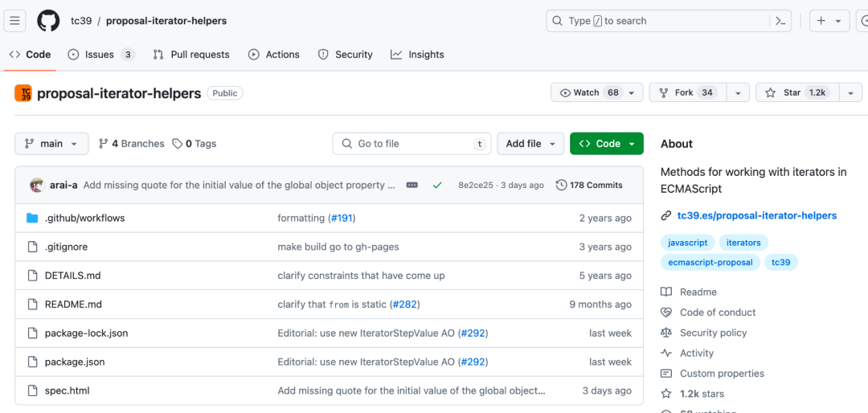Click the tc39 owner breadcrumb
The width and height of the screenshot is (868, 413).
pos(81,21)
